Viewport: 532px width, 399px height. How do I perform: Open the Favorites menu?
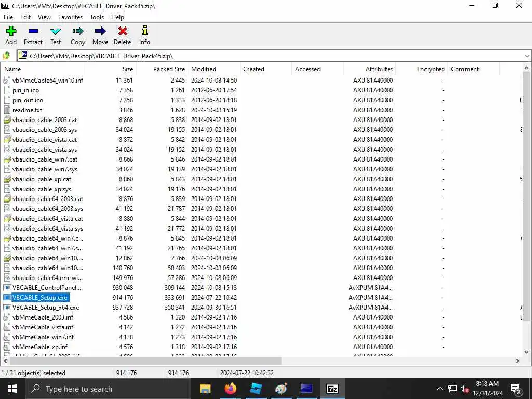70,17
